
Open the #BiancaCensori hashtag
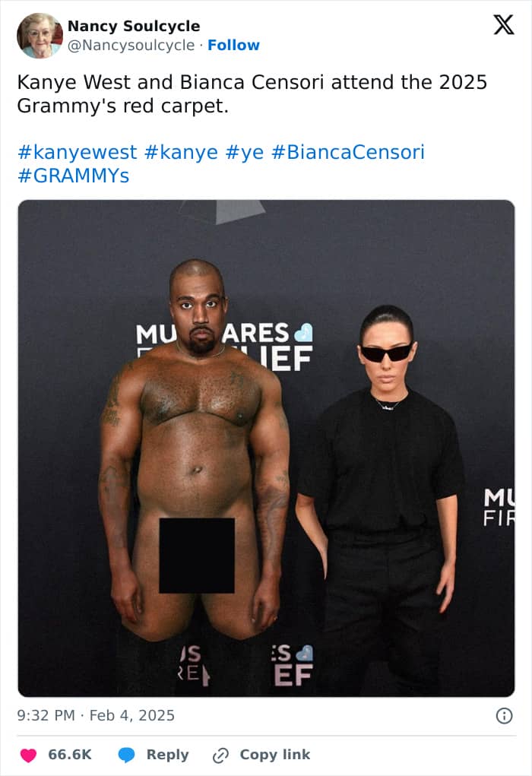(x=348, y=152)
